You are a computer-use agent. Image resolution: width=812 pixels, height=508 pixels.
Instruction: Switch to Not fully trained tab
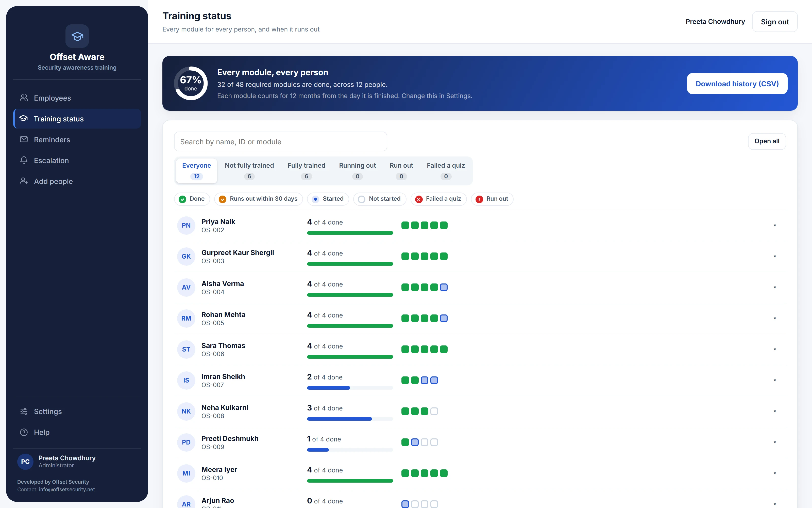click(249, 171)
